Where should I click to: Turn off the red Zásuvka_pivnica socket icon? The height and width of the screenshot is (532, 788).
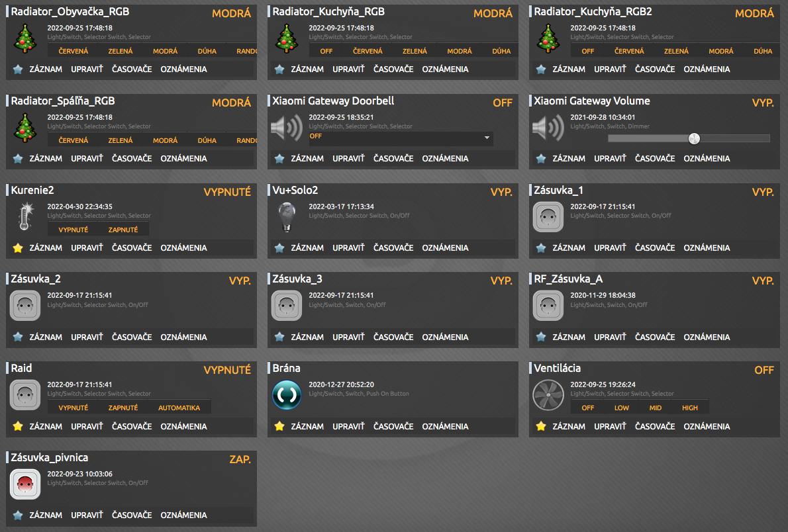point(25,484)
